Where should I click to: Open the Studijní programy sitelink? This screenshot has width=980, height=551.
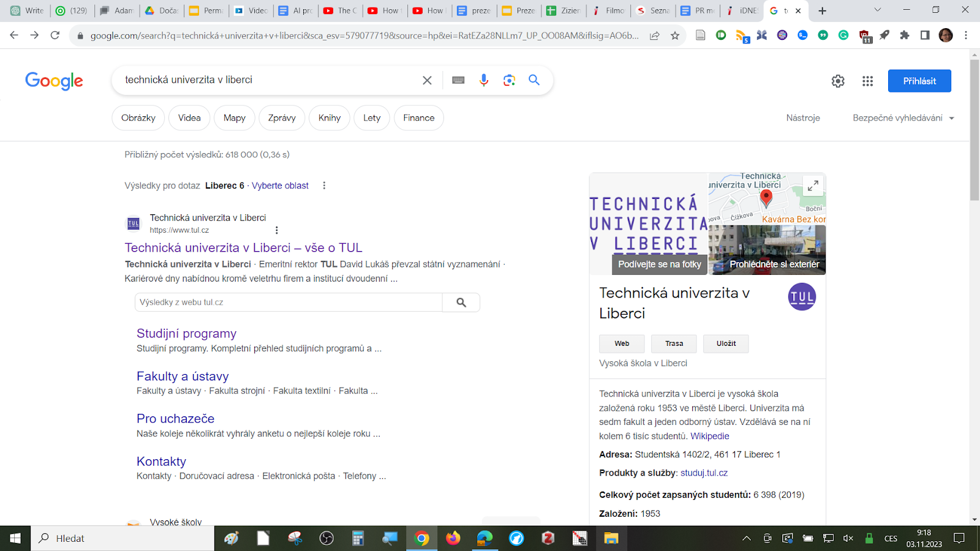(186, 334)
